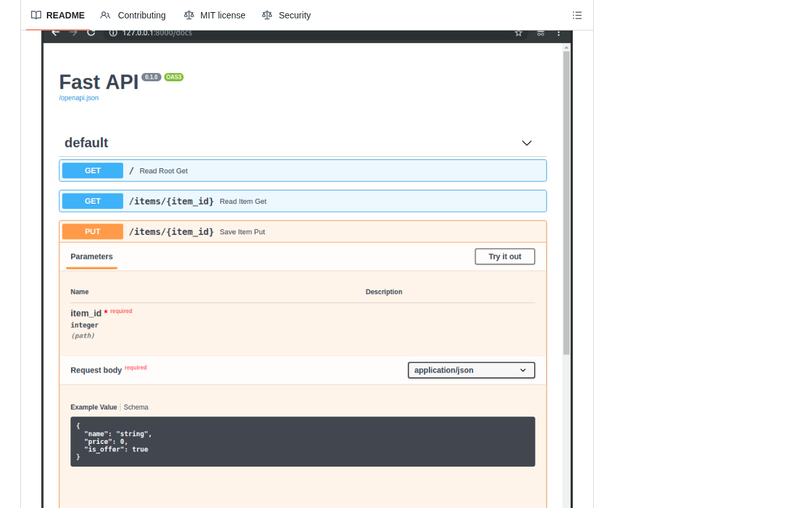This screenshot has height=508, width=812.
Task: Click the reload icon in the embedded browser
Action: click(91, 33)
